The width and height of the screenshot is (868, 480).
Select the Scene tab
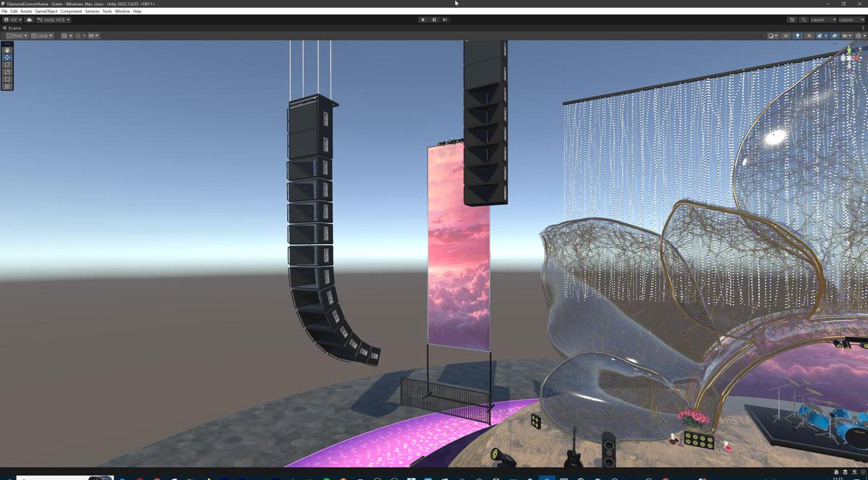tap(12, 28)
